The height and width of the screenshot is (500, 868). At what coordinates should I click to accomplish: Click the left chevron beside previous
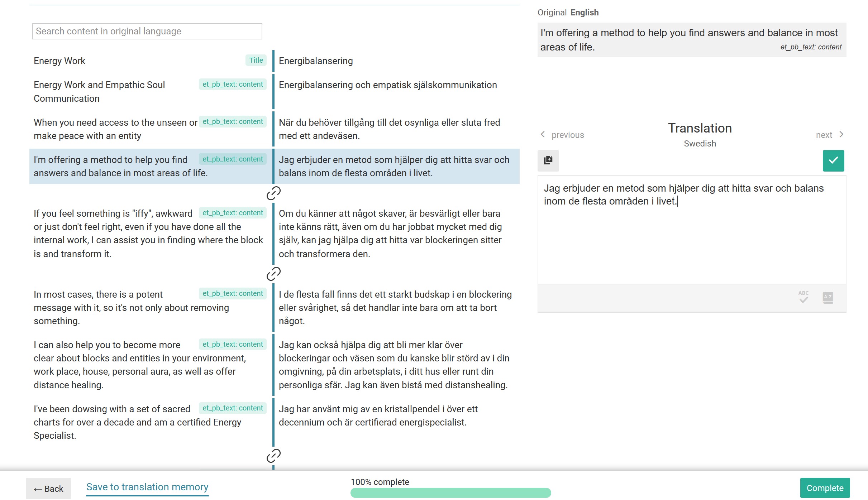[543, 134]
